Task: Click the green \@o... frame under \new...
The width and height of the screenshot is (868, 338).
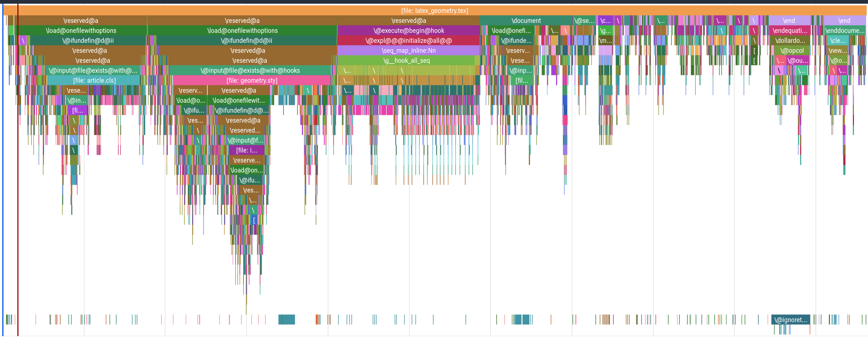Action: pos(838,61)
